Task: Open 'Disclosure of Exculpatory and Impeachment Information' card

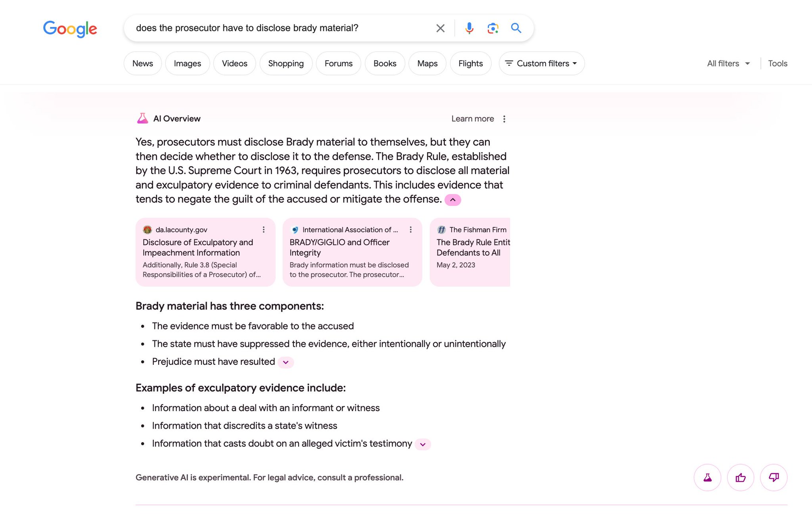Action: pos(205,252)
